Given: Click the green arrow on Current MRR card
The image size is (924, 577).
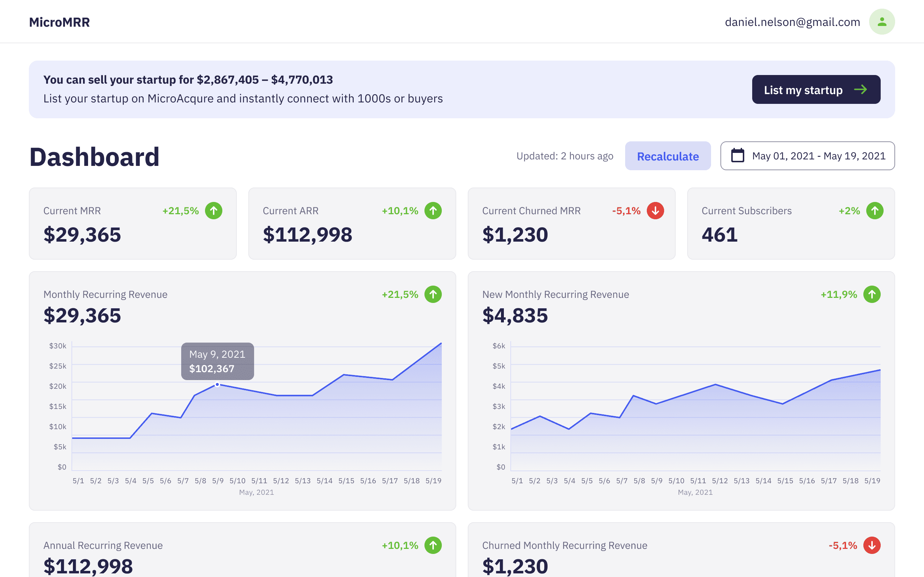Looking at the screenshot, I should point(213,211).
